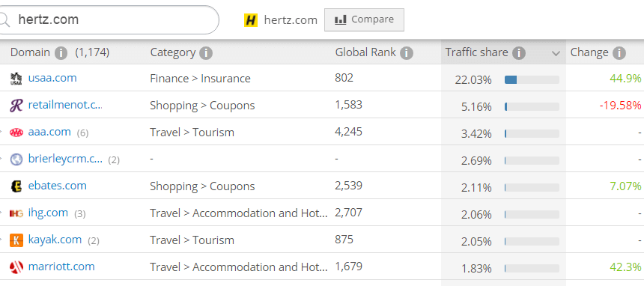Click the orange Kayak favicon
Image resolution: width=644 pixels, height=286 pixels.
pos(16,240)
